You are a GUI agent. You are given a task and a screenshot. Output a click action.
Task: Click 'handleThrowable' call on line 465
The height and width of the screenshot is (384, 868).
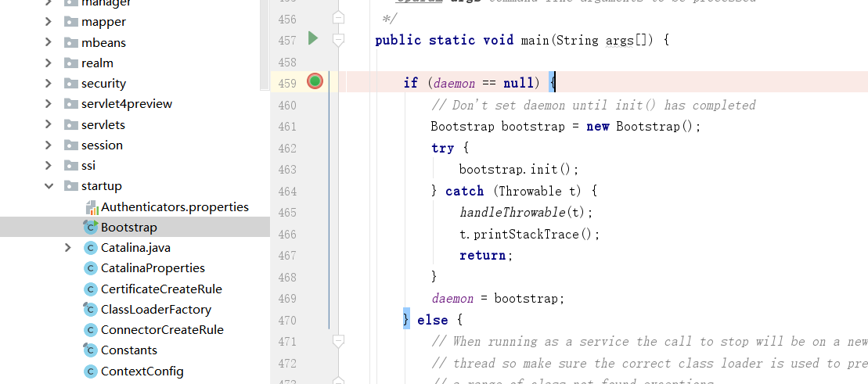coord(513,213)
